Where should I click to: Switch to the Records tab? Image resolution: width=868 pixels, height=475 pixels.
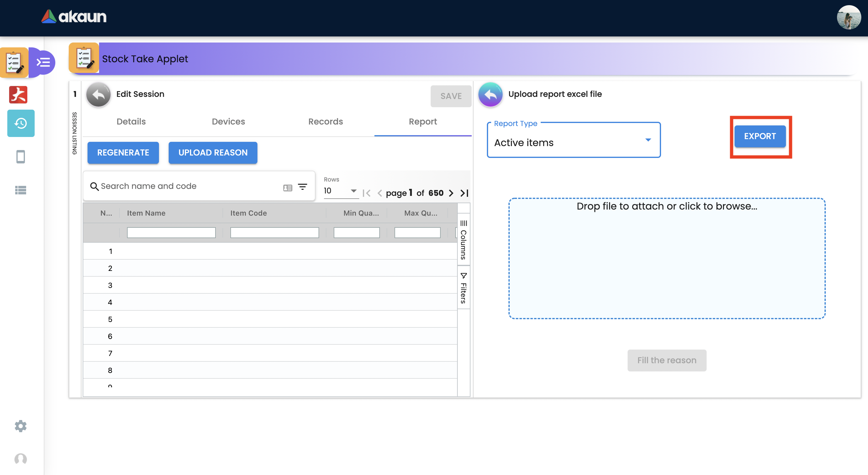325,121
